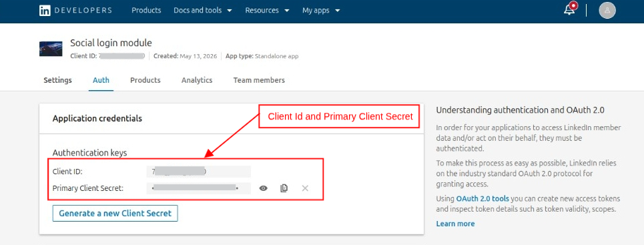Click the Client ID: label in Authentication keys
The width and height of the screenshot is (644, 245).
pos(68,172)
